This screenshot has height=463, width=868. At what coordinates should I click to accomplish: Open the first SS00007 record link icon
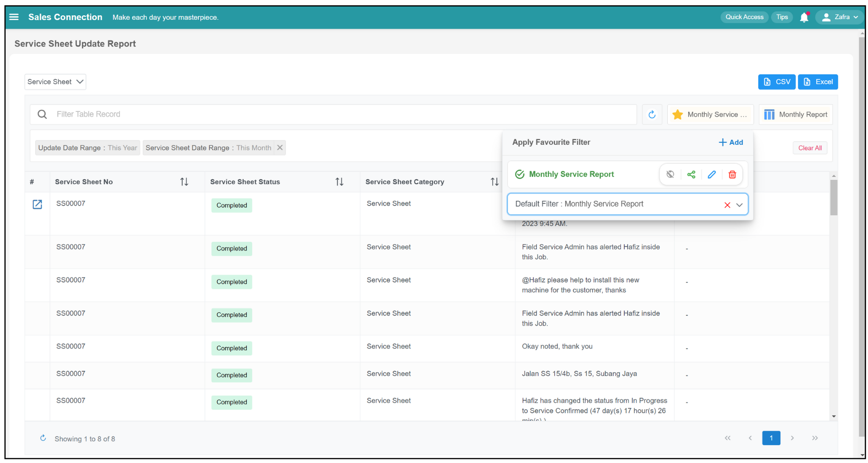point(37,204)
